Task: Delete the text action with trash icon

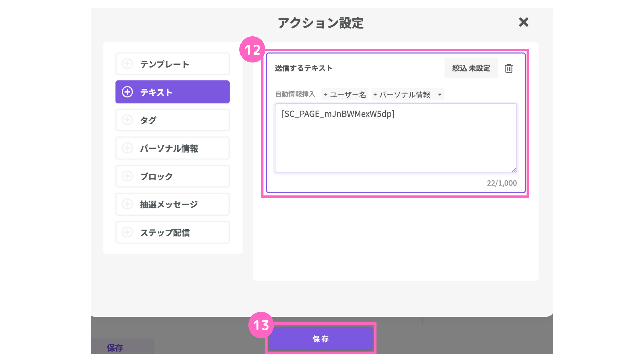Action: click(x=509, y=68)
